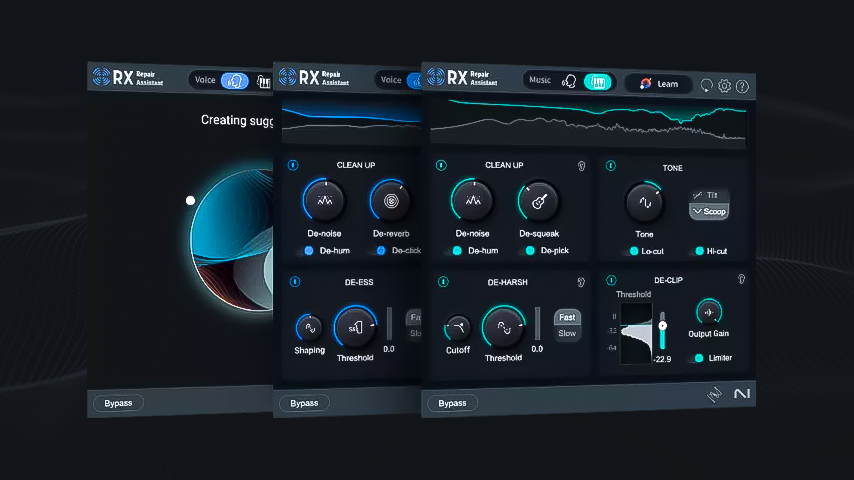Listen with ear icon in De-clip
This screenshot has width=854, height=480.
click(741, 279)
